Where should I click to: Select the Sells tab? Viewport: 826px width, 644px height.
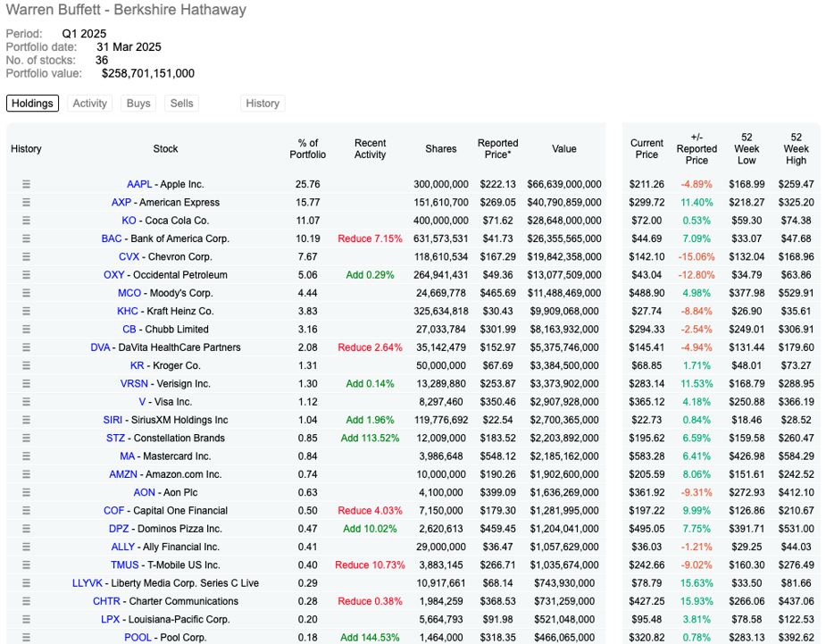pos(181,104)
